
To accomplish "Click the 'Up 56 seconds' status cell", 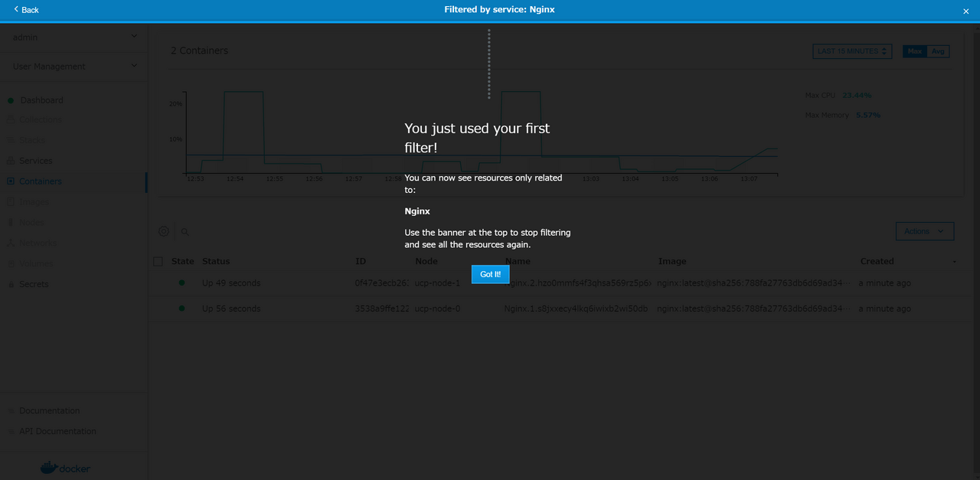I will click(231, 309).
